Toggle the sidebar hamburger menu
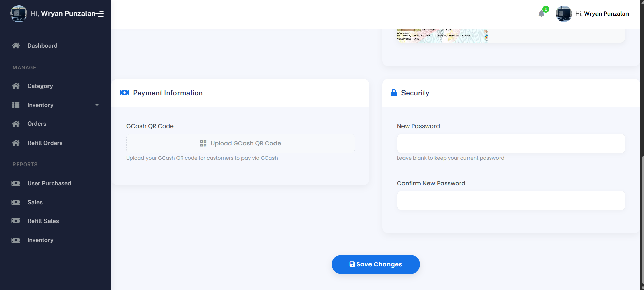 (100, 14)
